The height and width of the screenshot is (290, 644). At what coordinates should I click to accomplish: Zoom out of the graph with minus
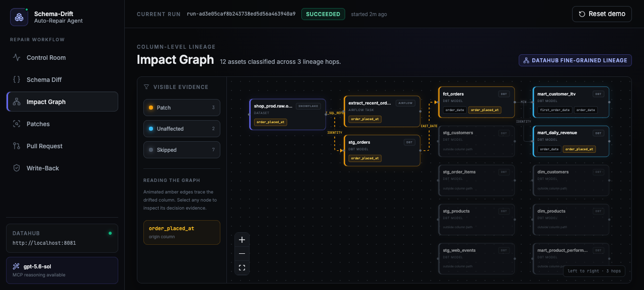coord(242,254)
